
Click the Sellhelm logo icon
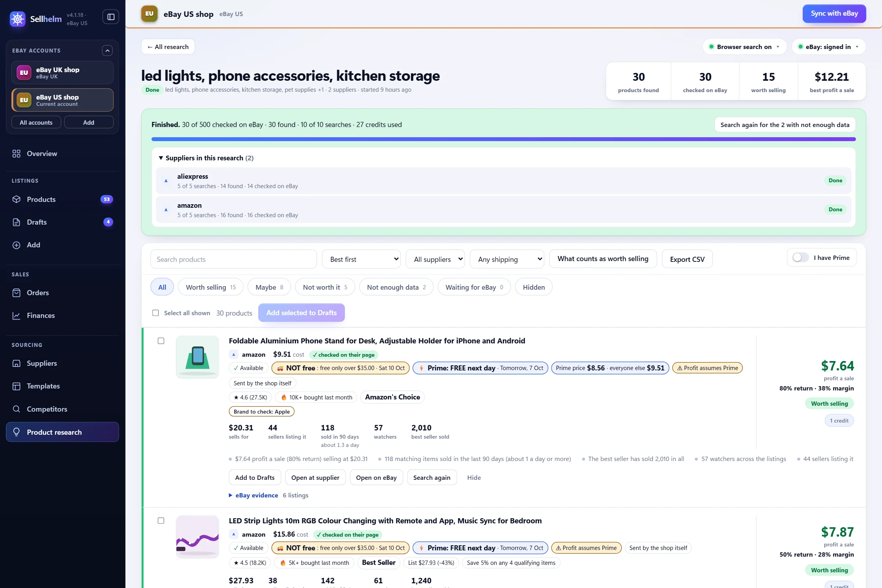pos(18,19)
